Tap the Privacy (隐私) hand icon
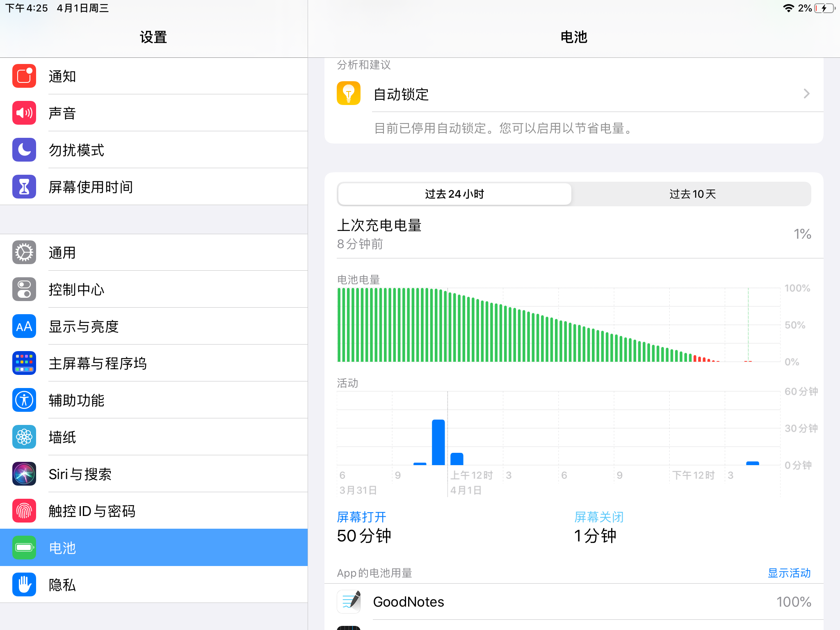 (24, 584)
